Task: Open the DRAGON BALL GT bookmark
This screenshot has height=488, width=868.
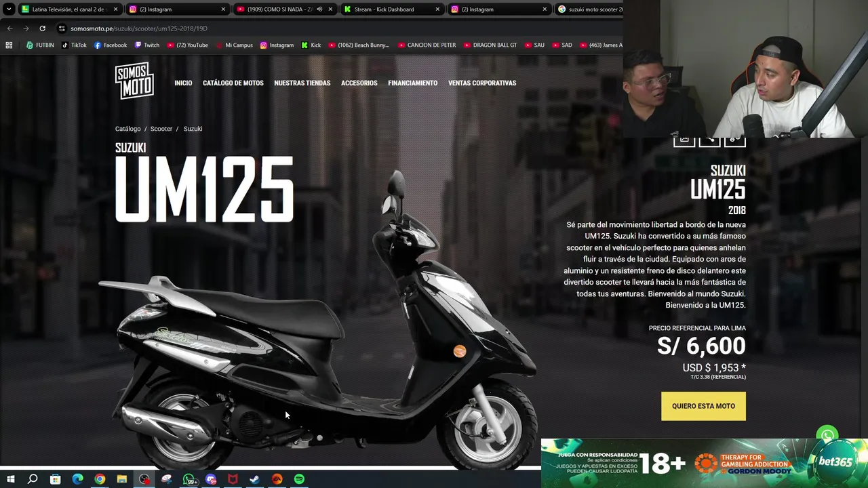Action: pyautogui.click(x=490, y=45)
